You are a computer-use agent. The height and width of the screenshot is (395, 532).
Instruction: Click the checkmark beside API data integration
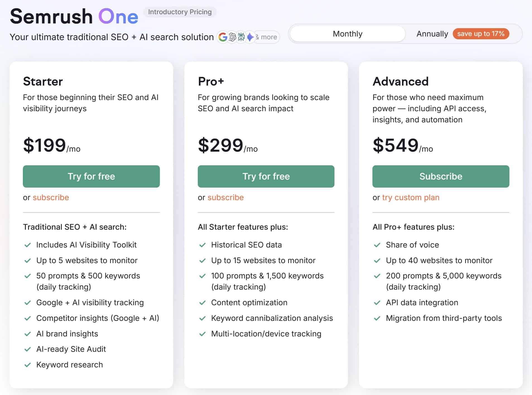pyautogui.click(x=377, y=302)
